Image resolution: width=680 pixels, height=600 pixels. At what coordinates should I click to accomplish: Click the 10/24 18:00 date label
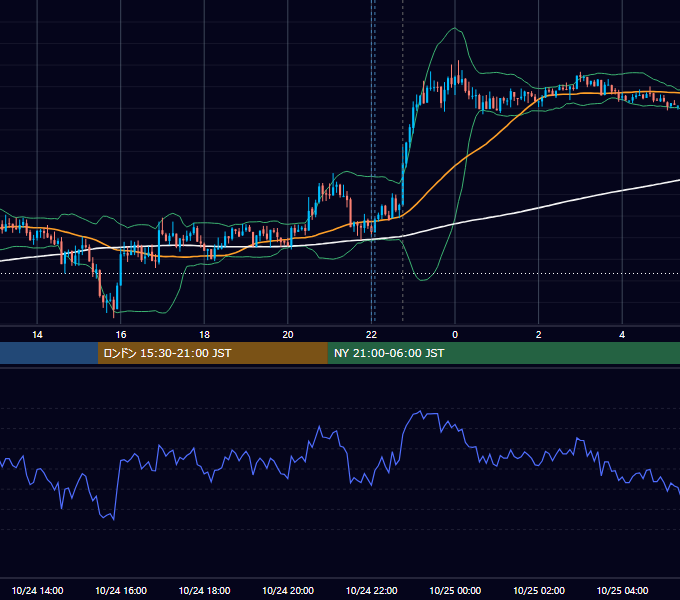point(204,590)
